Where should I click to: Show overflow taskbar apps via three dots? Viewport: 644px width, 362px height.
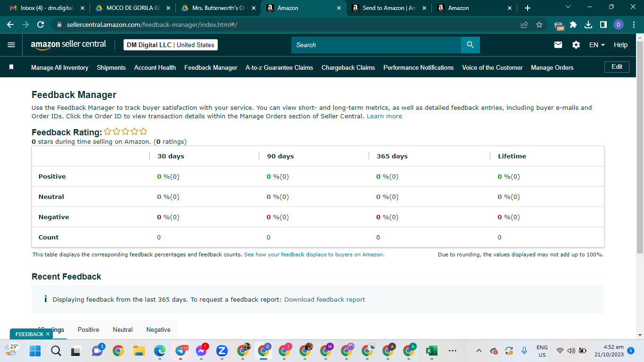click(453, 351)
